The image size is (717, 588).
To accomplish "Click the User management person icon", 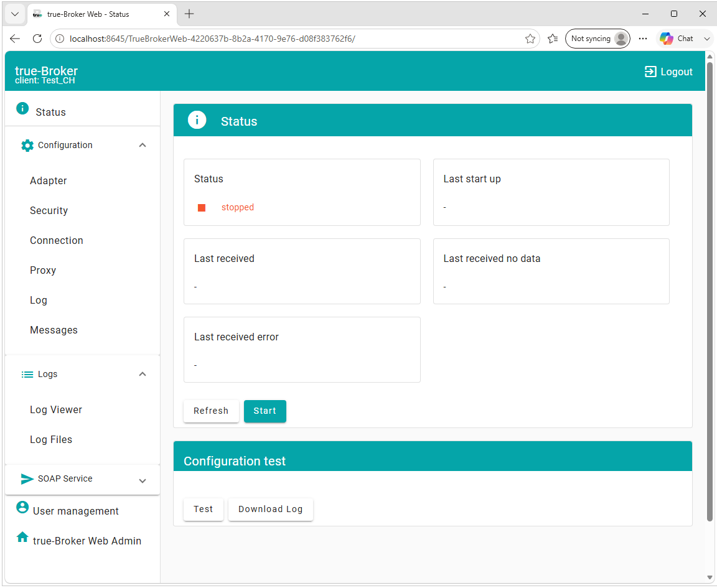I will 22,507.
